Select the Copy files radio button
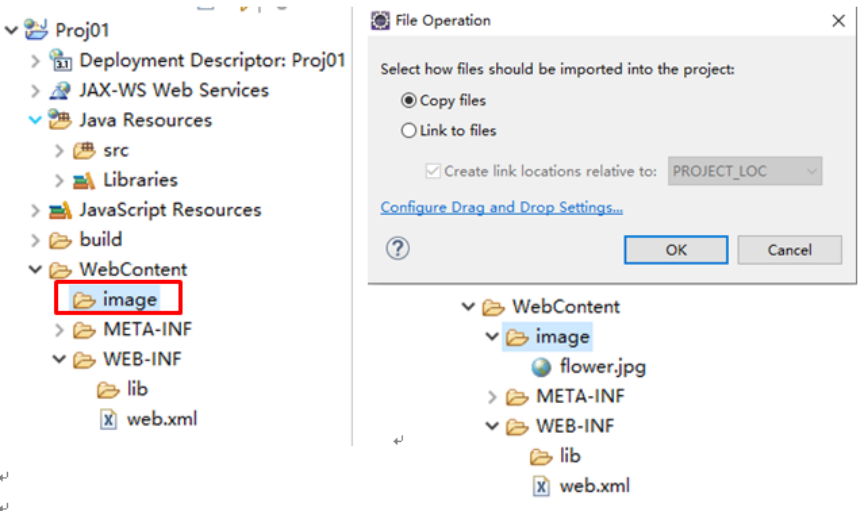Image resolution: width=864 pixels, height=512 pixels. [408, 100]
